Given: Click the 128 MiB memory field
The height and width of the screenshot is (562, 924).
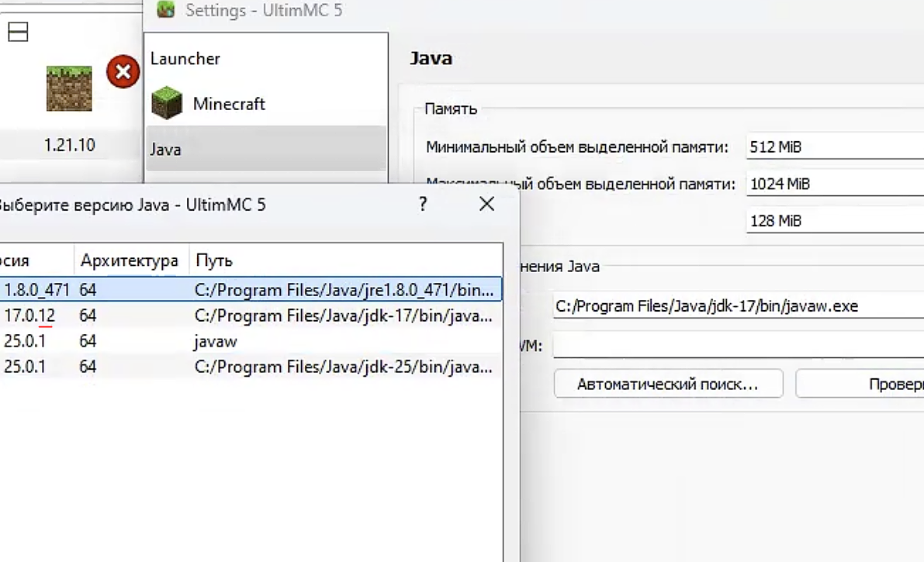Looking at the screenshot, I should 834,221.
